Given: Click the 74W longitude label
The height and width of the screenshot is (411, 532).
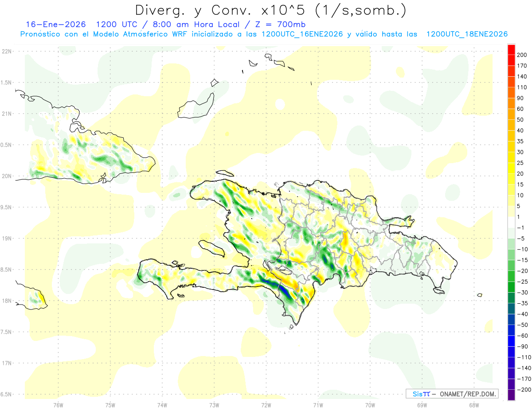Looking at the screenshot, I should pyautogui.click(x=162, y=405).
